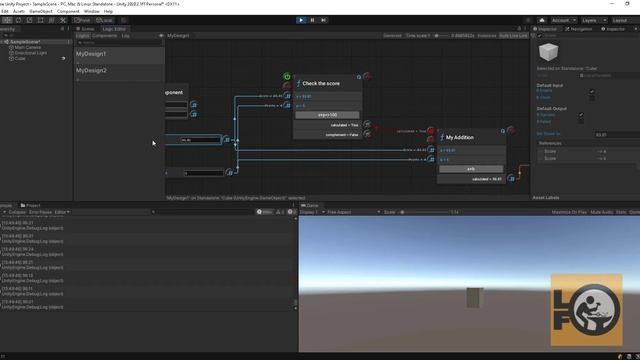Click the search icon on Check the score node
The width and height of the screenshot is (640, 360).
click(x=359, y=77)
